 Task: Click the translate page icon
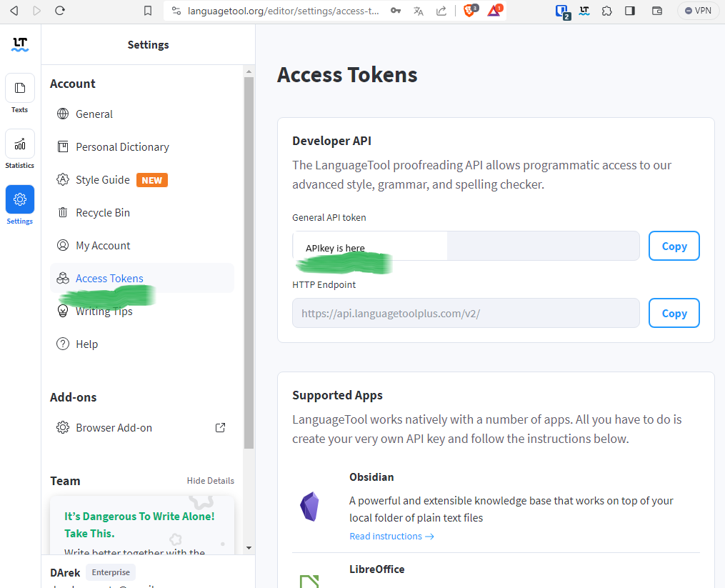[x=419, y=11]
